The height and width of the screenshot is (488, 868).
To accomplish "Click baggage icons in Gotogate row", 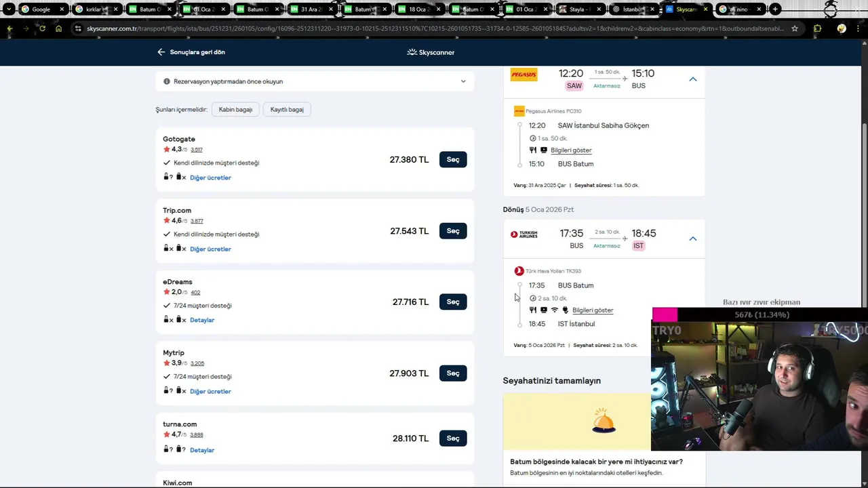I will pyautogui.click(x=175, y=177).
